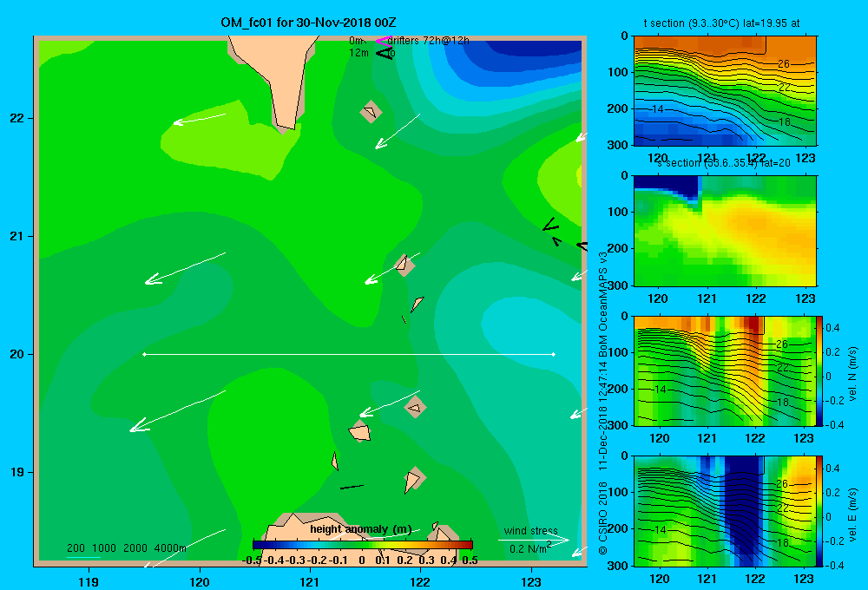
Task: Click longitude label 120 under main map
Action: click(200, 581)
